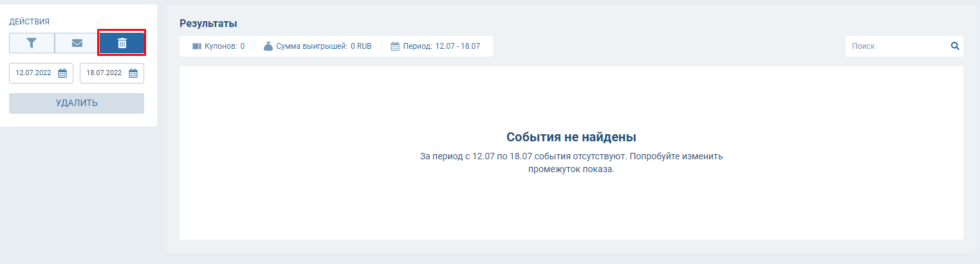Click the coupon ticket icon in results bar
The image size is (980, 264).
click(197, 46)
